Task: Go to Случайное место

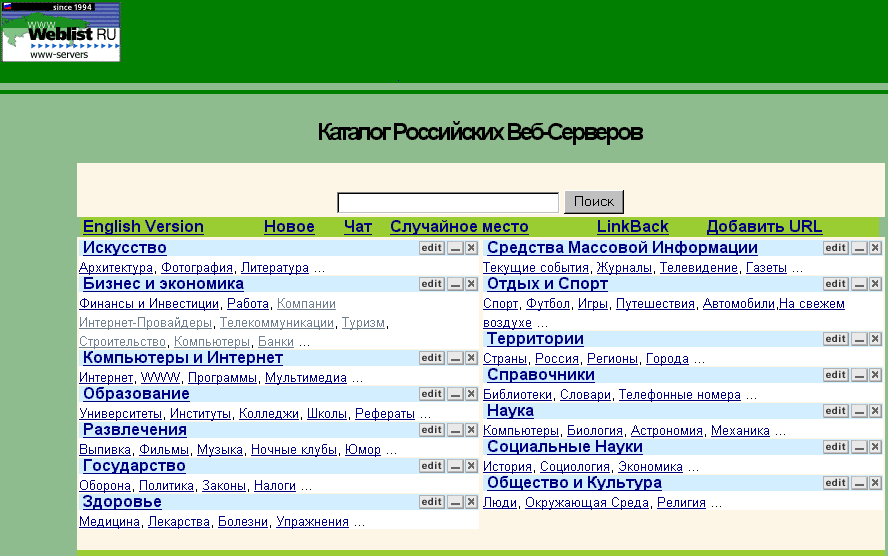Action: [x=459, y=226]
